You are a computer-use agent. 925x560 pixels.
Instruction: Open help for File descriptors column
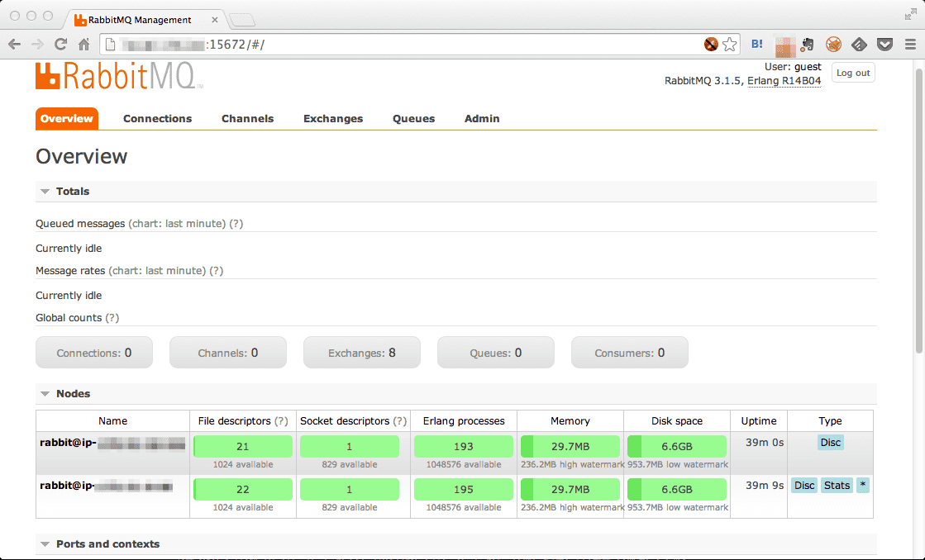click(x=281, y=421)
